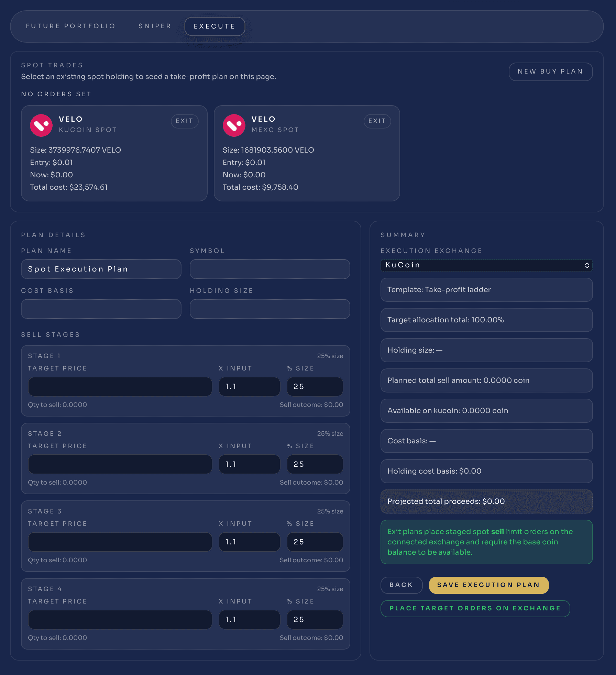Open the Sniper tab
Viewport: 616px width, 675px height.
click(x=155, y=26)
